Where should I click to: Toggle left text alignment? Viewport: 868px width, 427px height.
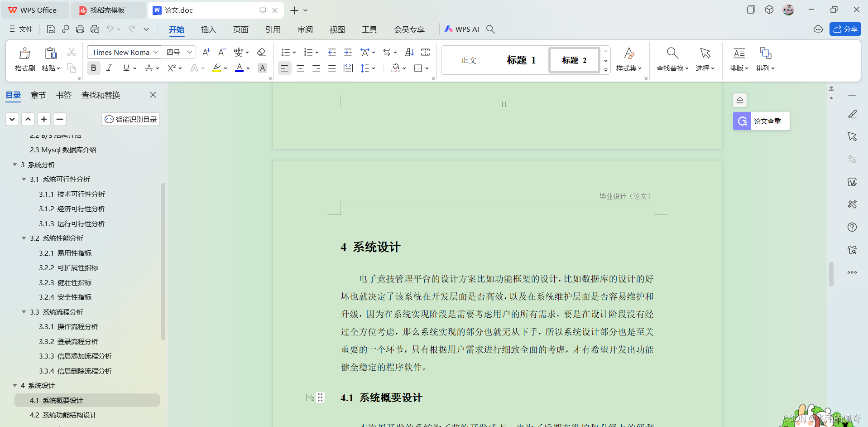coord(284,68)
